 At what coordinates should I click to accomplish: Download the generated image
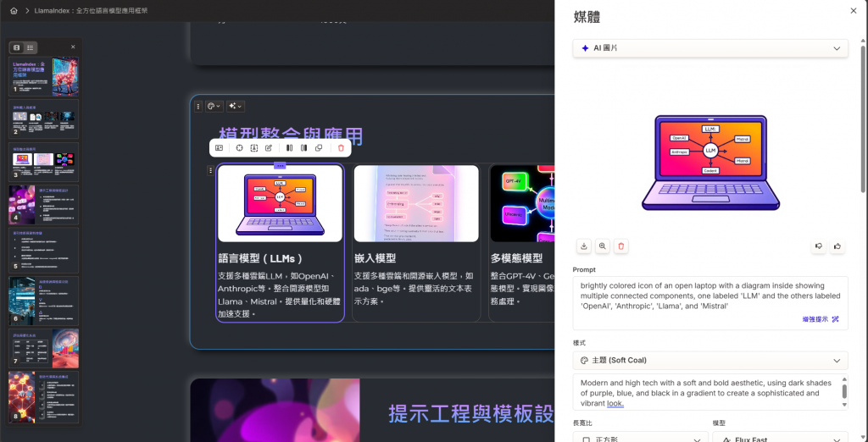click(x=583, y=246)
